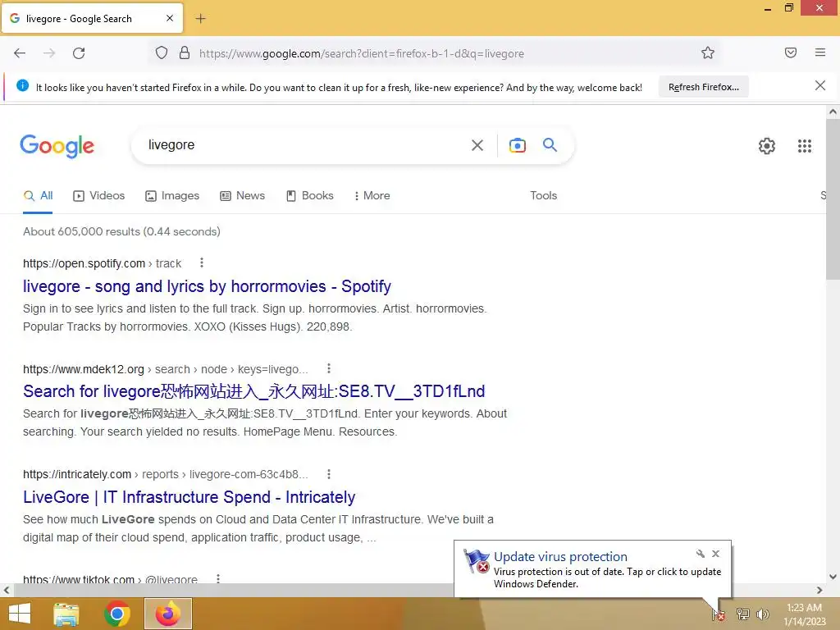
Task: Click the Firefox taskbar icon
Action: [167, 614]
